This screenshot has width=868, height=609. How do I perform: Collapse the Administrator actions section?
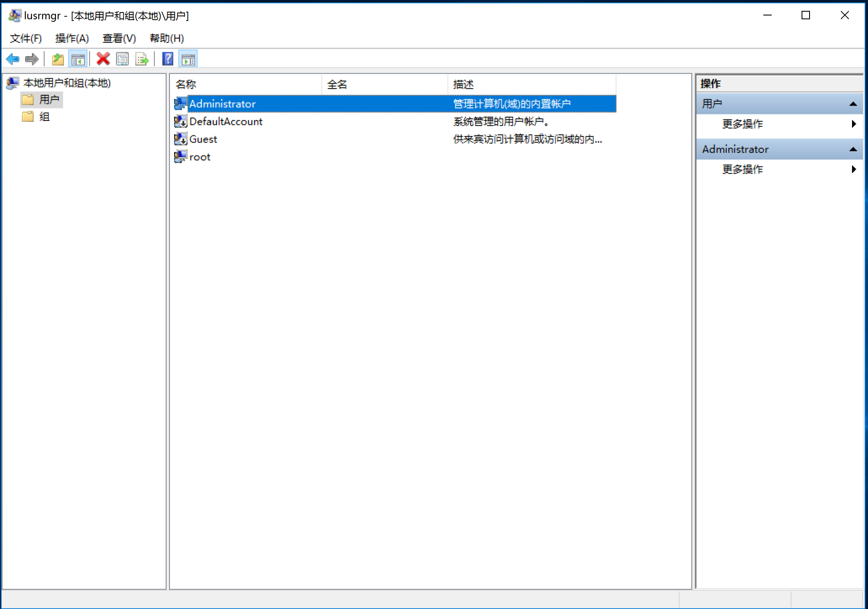(x=853, y=149)
